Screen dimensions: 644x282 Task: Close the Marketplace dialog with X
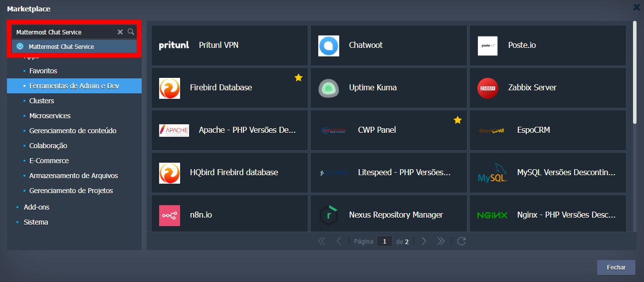pyautogui.click(x=637, y=7)
